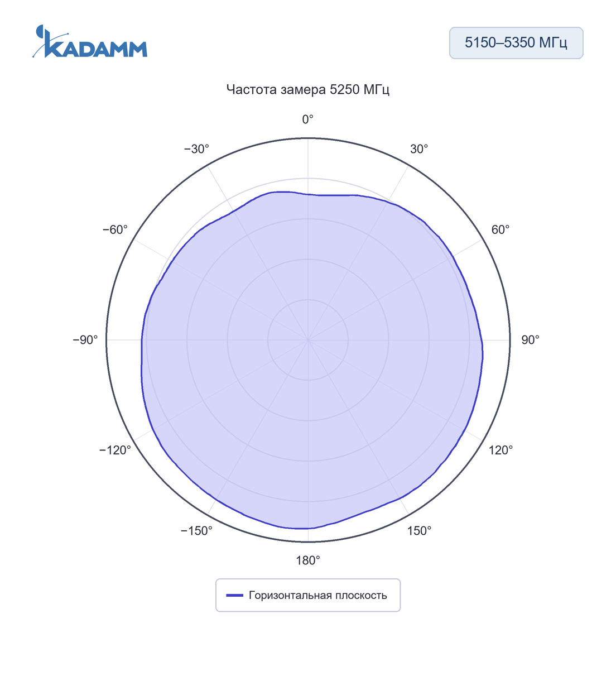
Task: Click the 5150–5350 МГц frequency band badge
Action: tap(516, 43)
